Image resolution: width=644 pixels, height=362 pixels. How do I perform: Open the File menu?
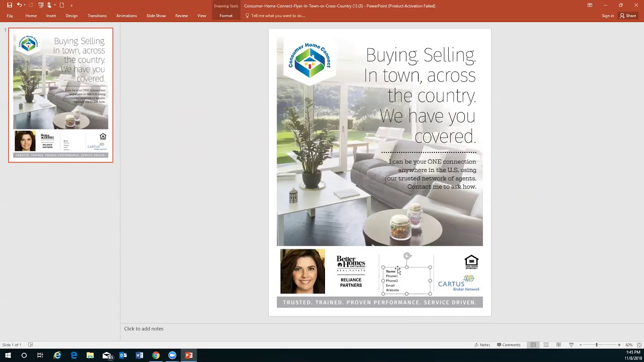tap(10, 16)
